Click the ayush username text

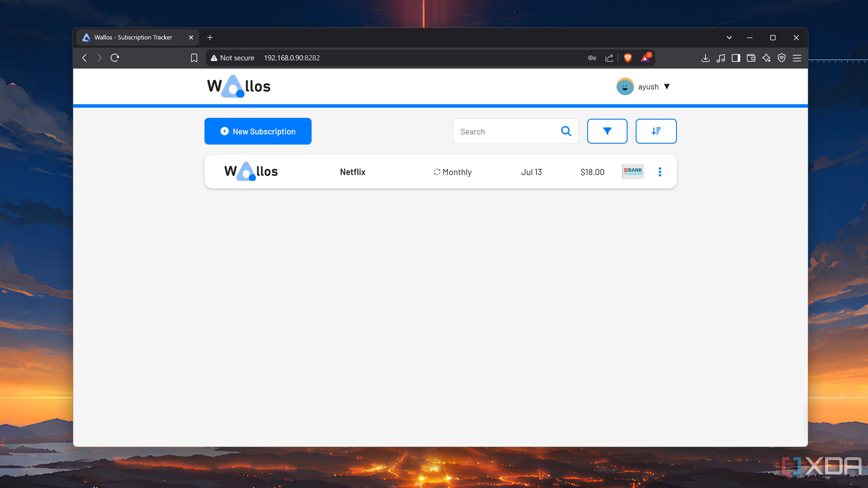pos(648,87)
